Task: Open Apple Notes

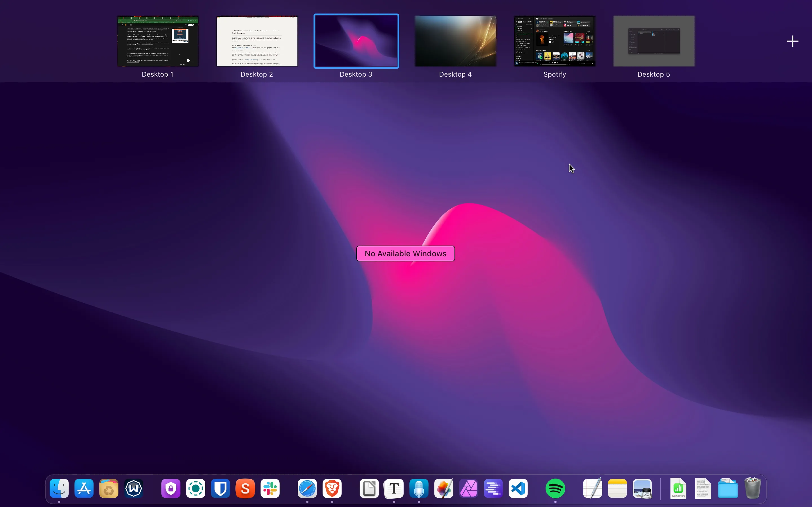Action: coord(617,489)
